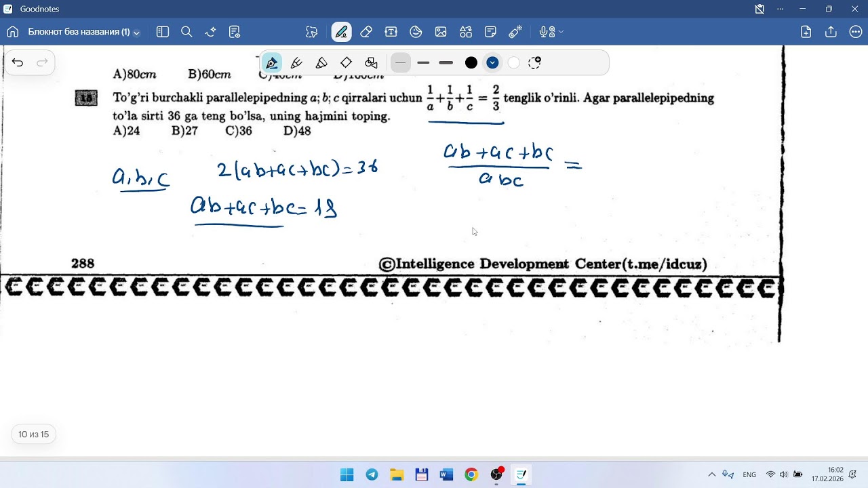Open the Windows Start menu
868x488 pixels.
click(x=347, y=474)
